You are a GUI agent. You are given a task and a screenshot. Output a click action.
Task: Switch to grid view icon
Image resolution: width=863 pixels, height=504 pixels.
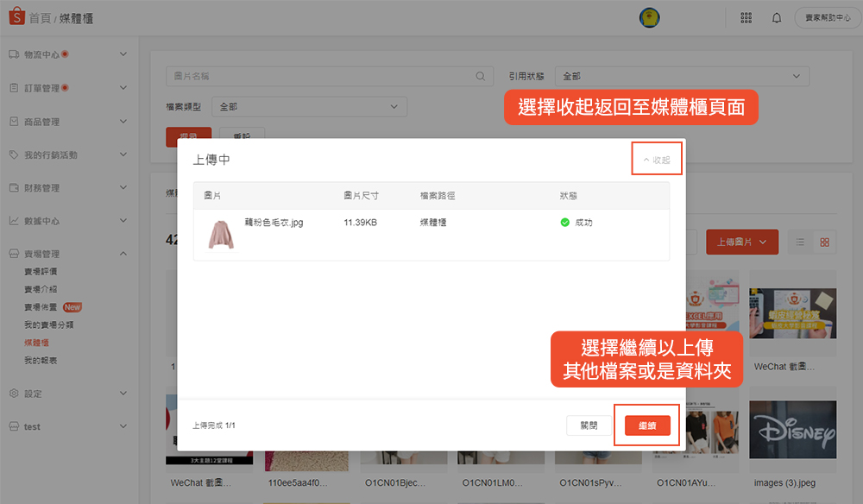pyautogui.click(x=824, y=243)
